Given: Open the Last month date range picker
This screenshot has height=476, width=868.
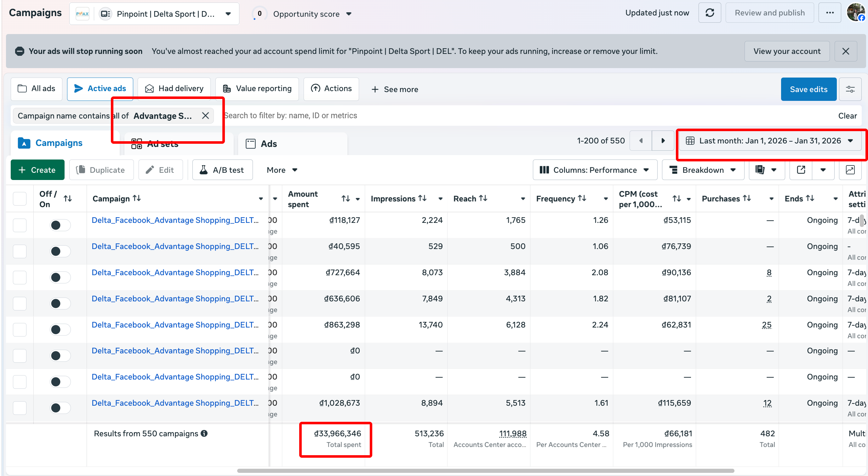Looking at the screenshot, I should click(x=770, y=141).
